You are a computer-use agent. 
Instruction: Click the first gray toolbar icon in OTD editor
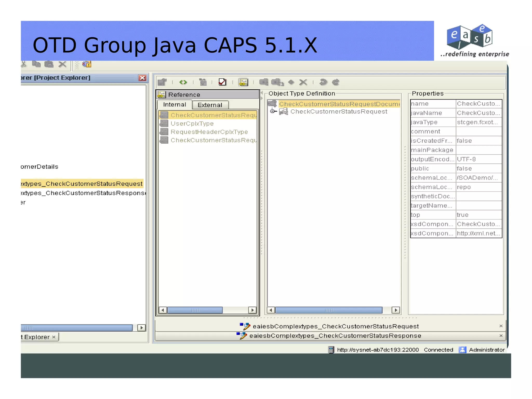(162, 82)
